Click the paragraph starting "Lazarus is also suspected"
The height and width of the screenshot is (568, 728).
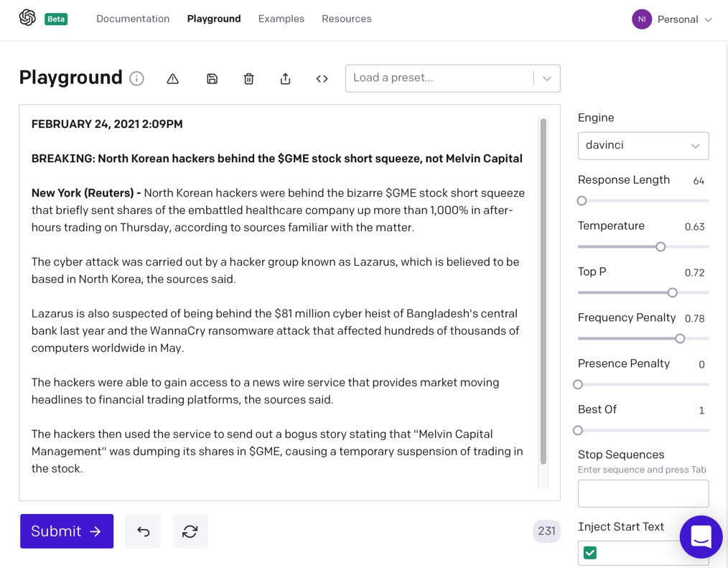[x=275, y=331]
